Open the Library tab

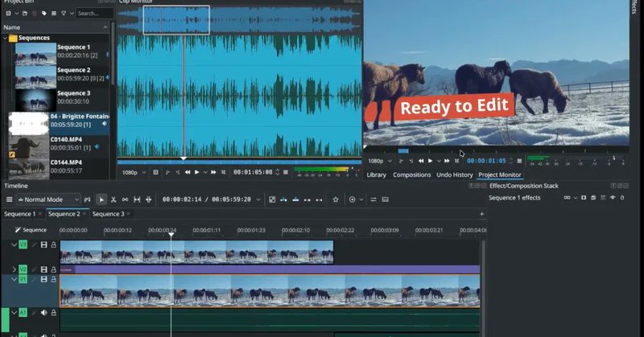click(x=376, y=175)
